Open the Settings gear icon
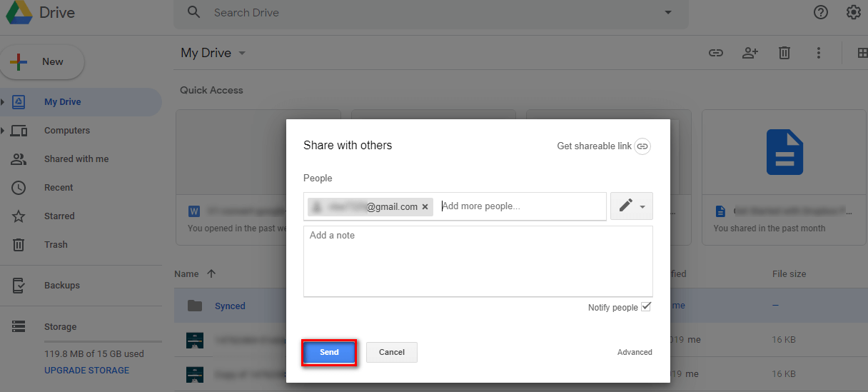This screenshot has width=868, height=392. [854, 12]
